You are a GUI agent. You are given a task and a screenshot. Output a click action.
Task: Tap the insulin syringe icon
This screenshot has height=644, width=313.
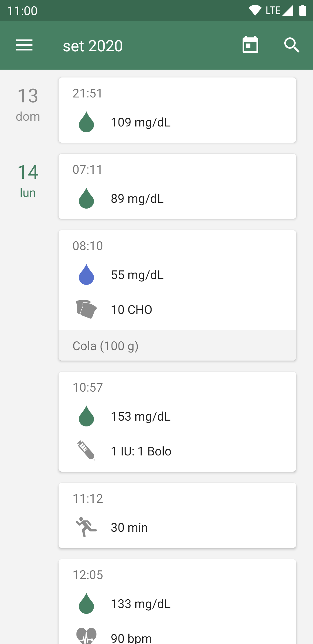click(86, 451)
